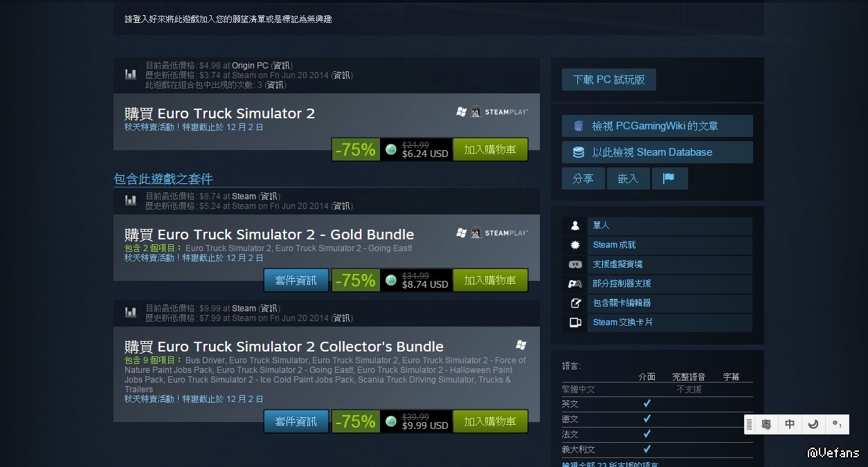The height and width of the screenshot is (467, 868).
Task: Open the PCGamingWiki article link icon
Action: coord(579,126)
